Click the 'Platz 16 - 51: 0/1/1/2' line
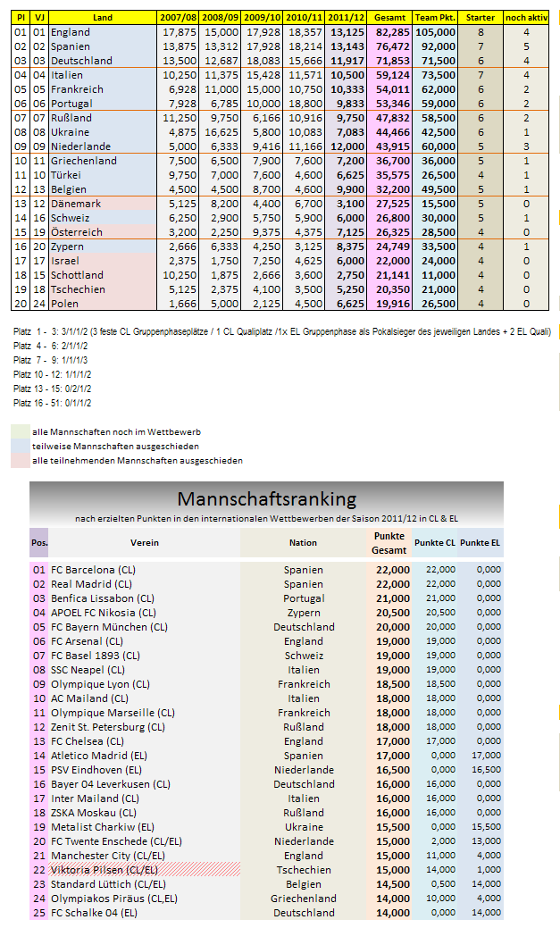 pos(52,403)
